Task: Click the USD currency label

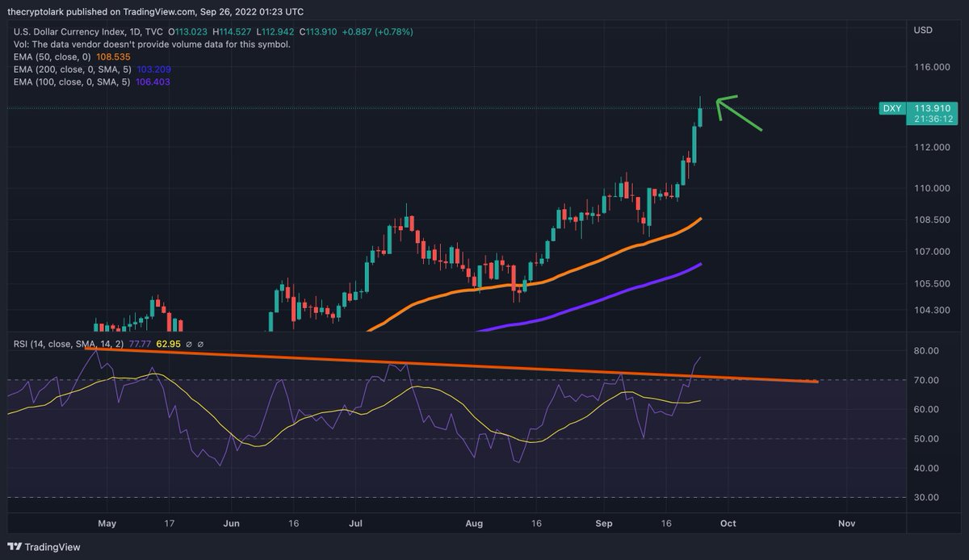Action: coord(924,30)
